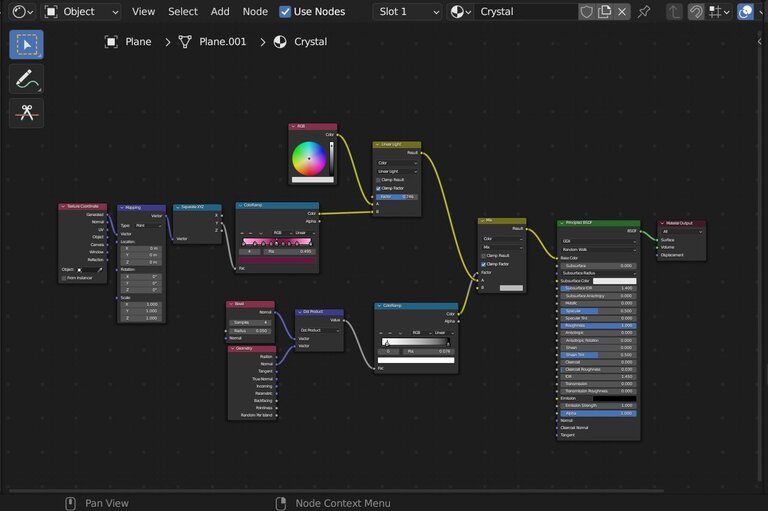Choose the Links Cut tool
768x511 pixels.
point(27,113)
